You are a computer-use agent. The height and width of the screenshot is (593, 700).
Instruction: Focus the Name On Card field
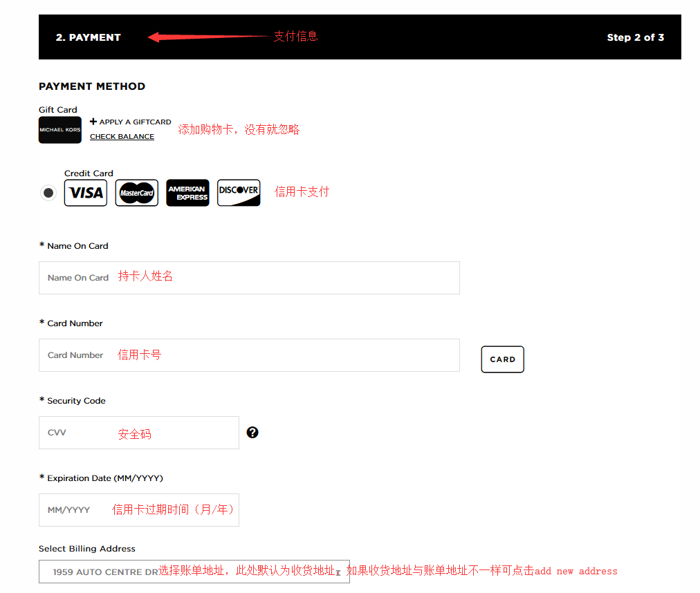pos(249,278)
